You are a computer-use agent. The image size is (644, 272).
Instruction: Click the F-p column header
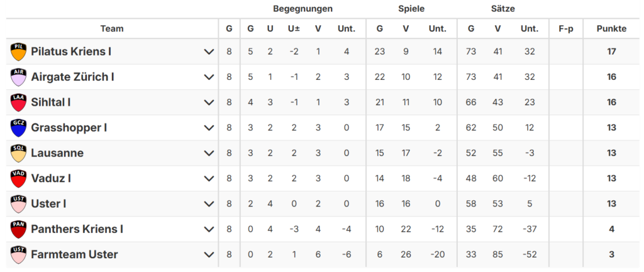tap(565, 28)
